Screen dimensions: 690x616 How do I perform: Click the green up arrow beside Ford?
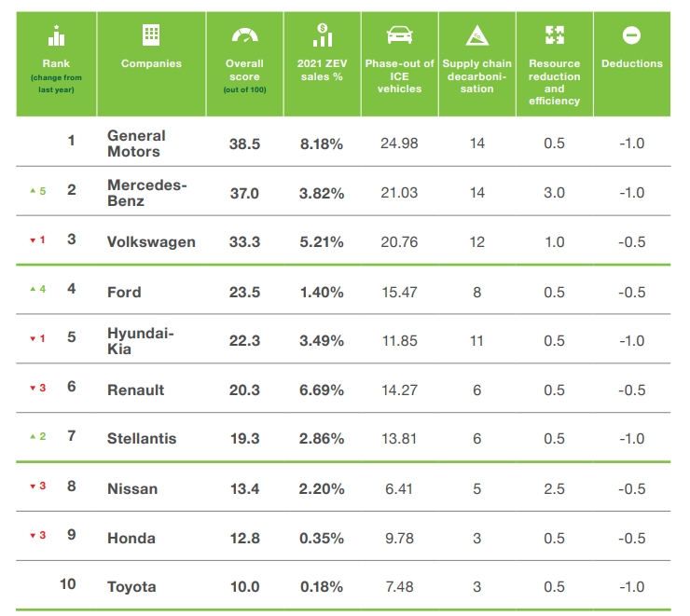click(x=33, y=289)
